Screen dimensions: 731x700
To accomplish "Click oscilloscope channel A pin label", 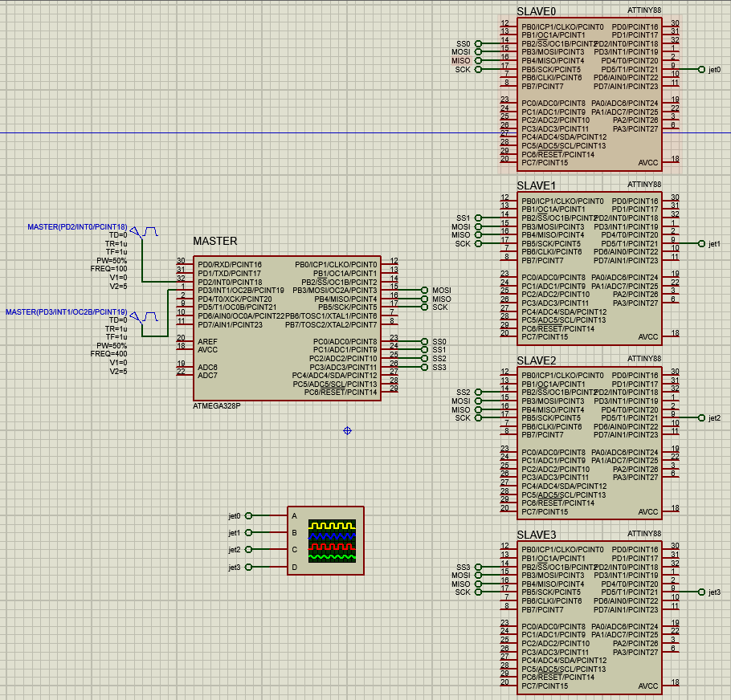I will [294, 515].
